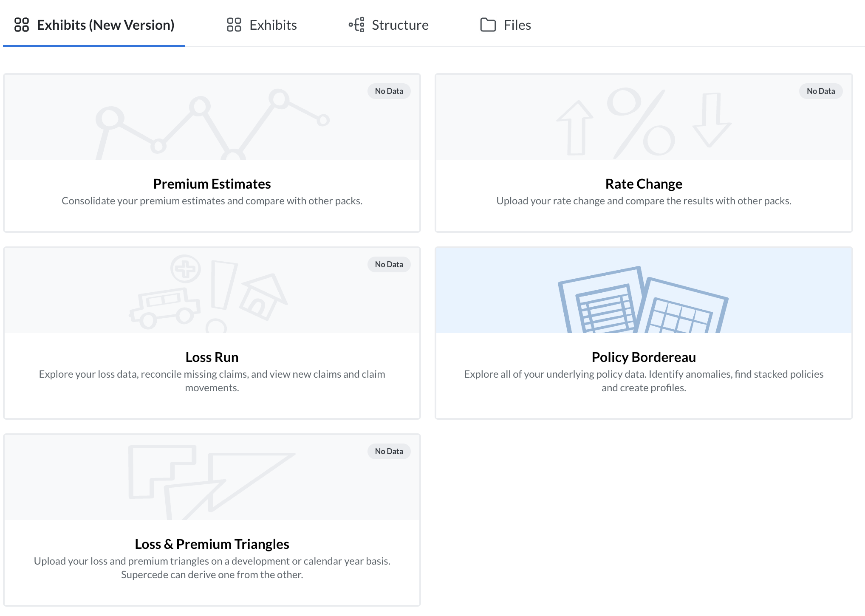Viewport: 865px width, 616px height.
Task: Click the No Data badge on Rate Change
Action: (x=820, y=90)
